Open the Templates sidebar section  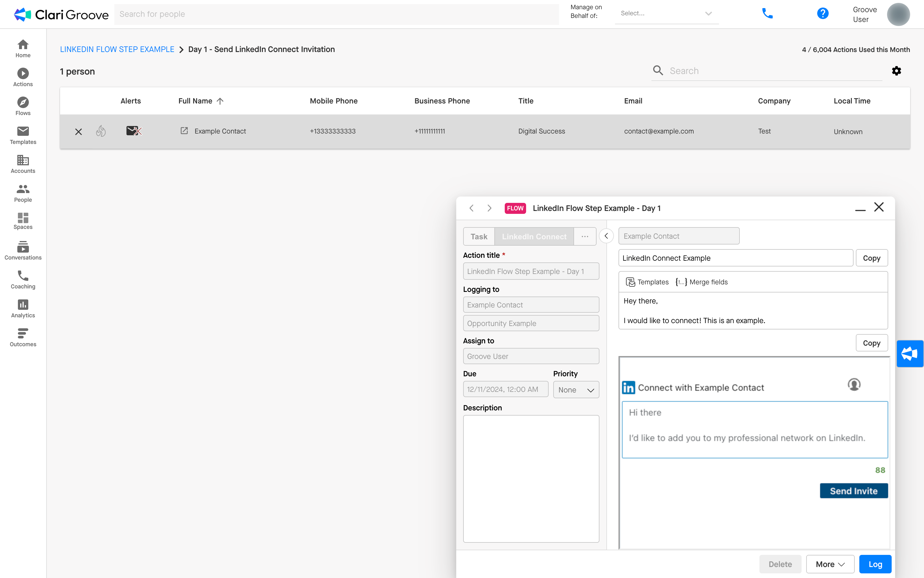pyautogui.click(x=23, y=135)
